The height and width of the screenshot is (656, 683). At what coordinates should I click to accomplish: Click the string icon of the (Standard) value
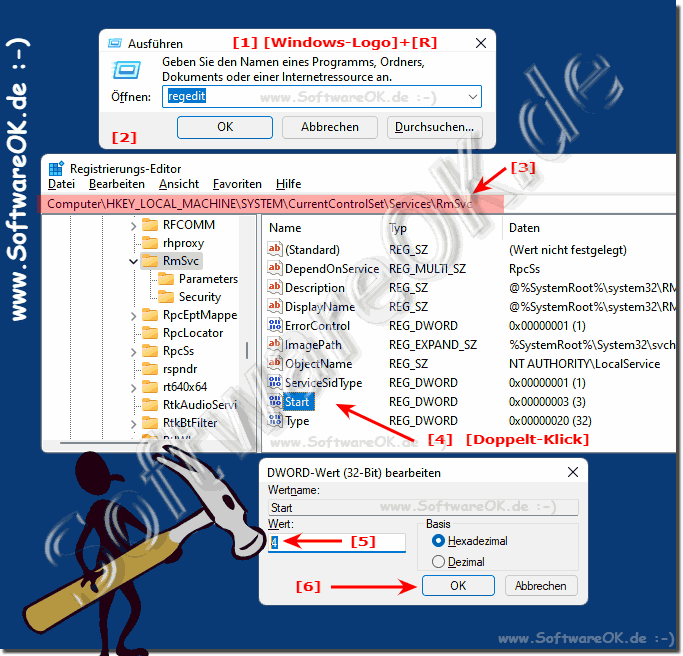coord(274,249)
